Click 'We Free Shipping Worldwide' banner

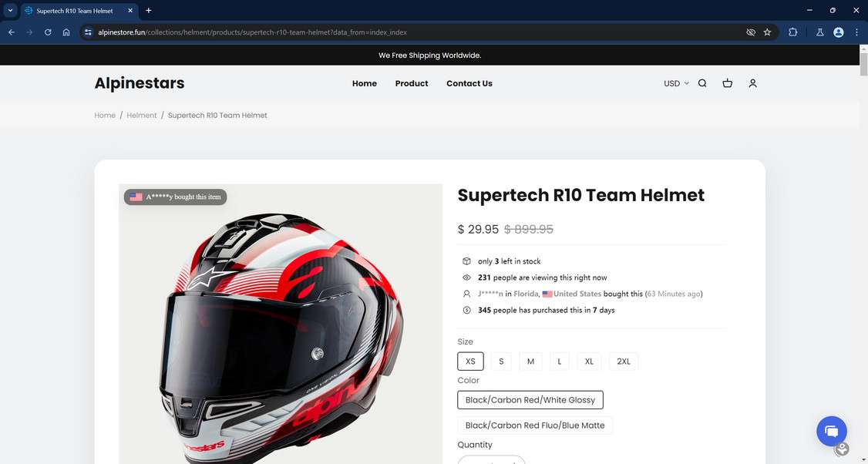(x=429, y=55)
